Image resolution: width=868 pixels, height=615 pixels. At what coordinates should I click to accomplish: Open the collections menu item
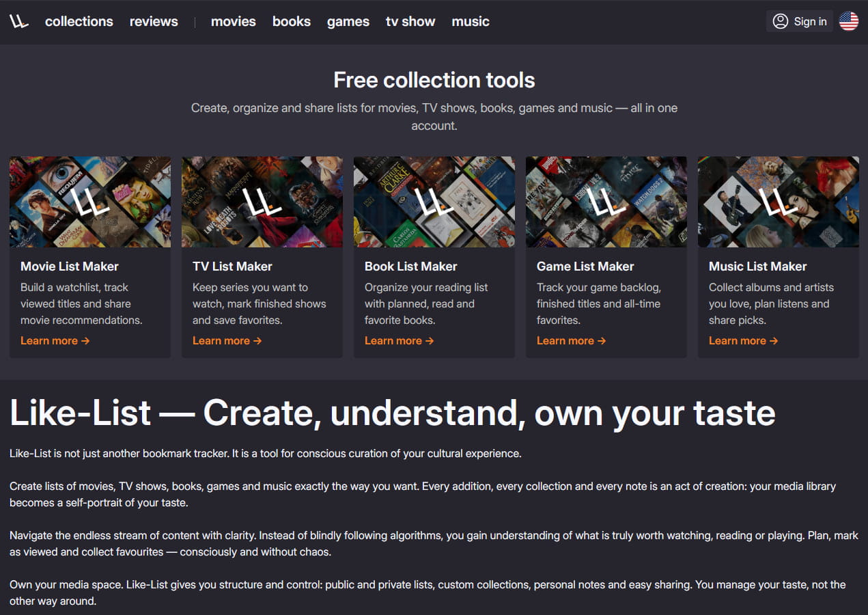click(x=79, y=21)
